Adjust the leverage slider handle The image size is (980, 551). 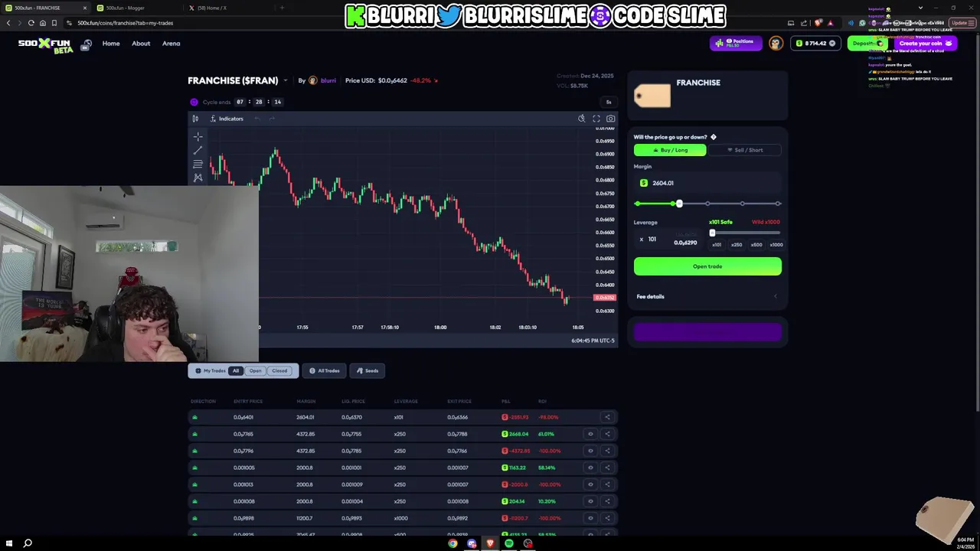pyautogui.click(x=712, y=233)
